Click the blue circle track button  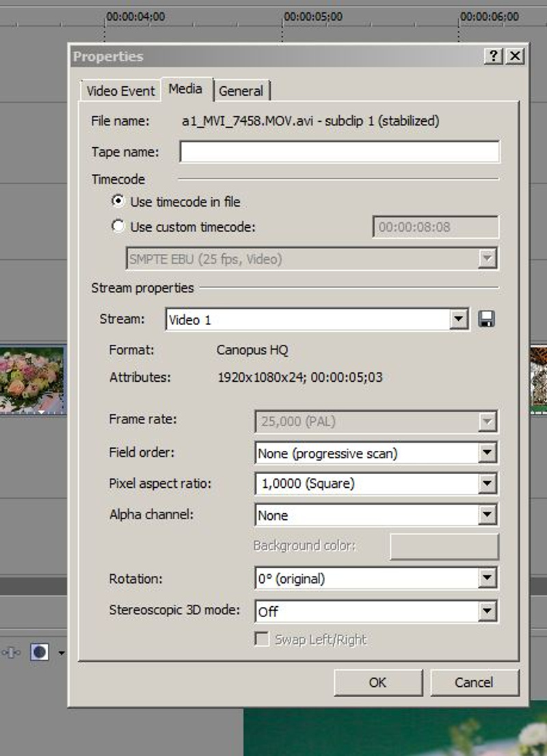40,652
